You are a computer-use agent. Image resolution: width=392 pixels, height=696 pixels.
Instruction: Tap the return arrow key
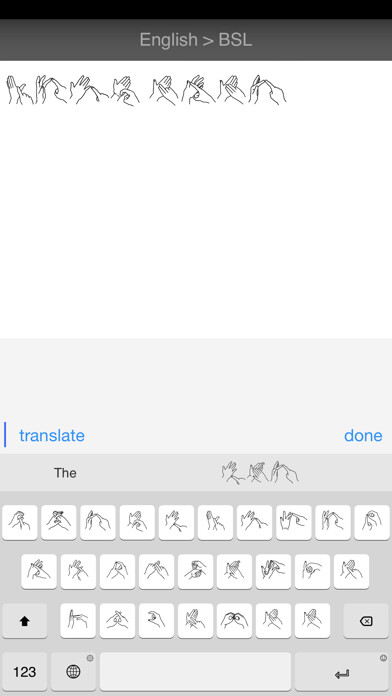342,671
